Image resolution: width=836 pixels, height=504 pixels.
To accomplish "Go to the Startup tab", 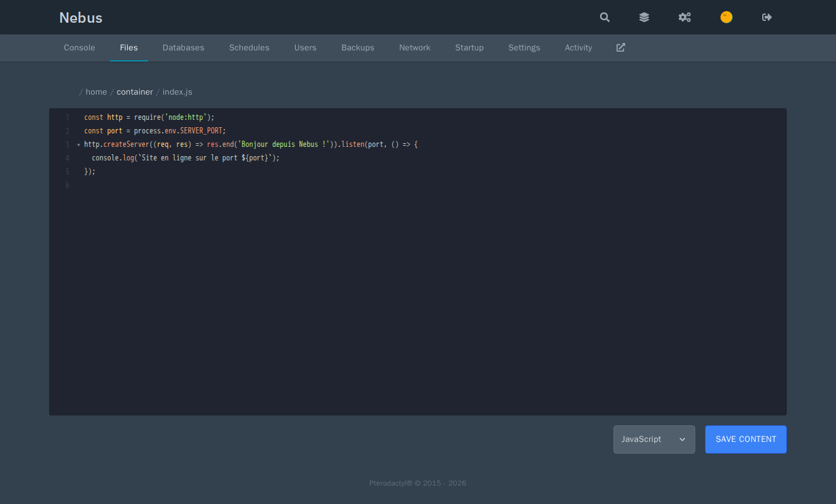I will (x=470, y=48).
